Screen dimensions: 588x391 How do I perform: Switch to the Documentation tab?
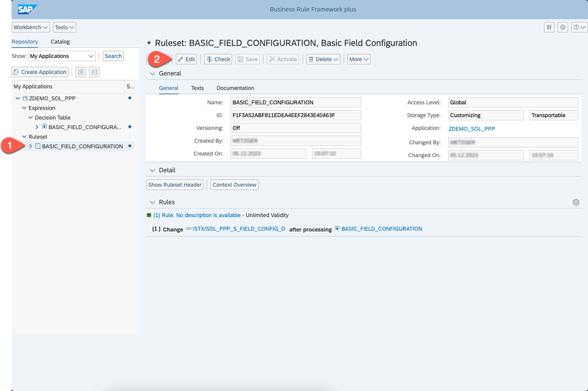click(235, 88)
